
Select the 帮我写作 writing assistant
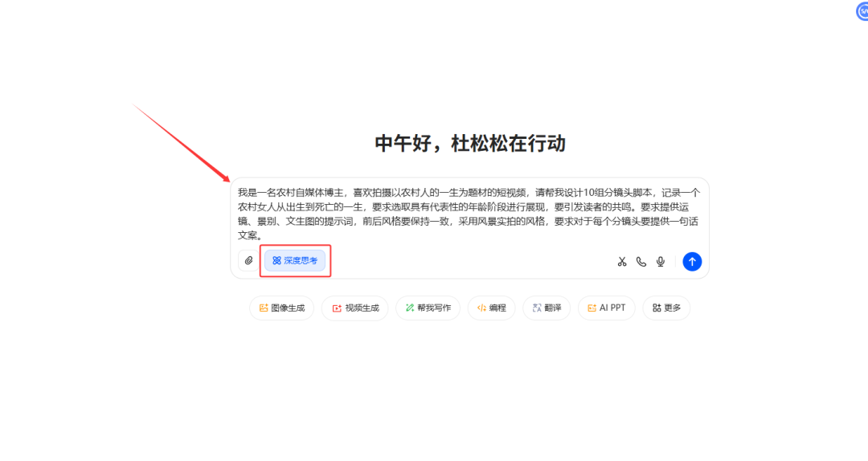click(428, 308)
